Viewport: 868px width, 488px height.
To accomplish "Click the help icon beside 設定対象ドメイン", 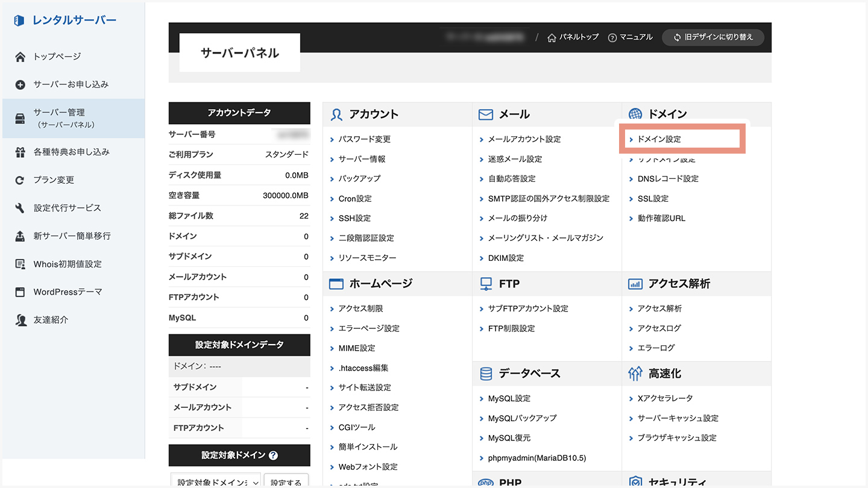I will 273,455.
